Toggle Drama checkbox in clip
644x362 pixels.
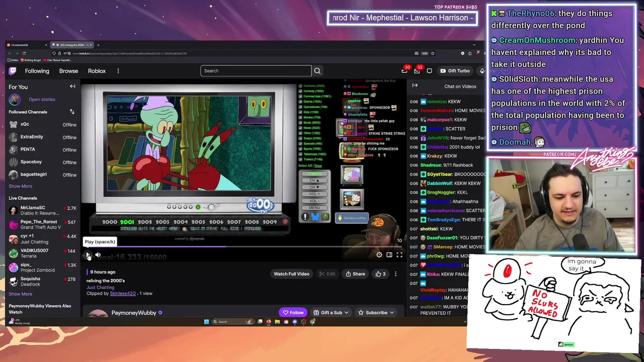pyautogui.click(x=301, y=102)
